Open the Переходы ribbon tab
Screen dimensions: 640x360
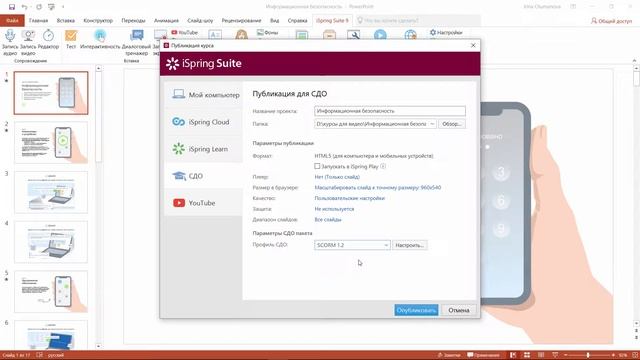[133, 20]
